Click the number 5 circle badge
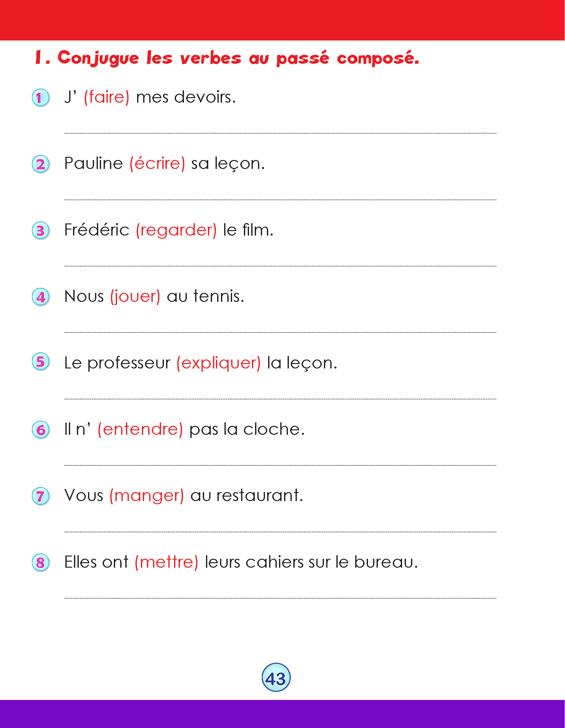Screen dimensions: 565x728 pyautogui.click(x=41, y=362)
